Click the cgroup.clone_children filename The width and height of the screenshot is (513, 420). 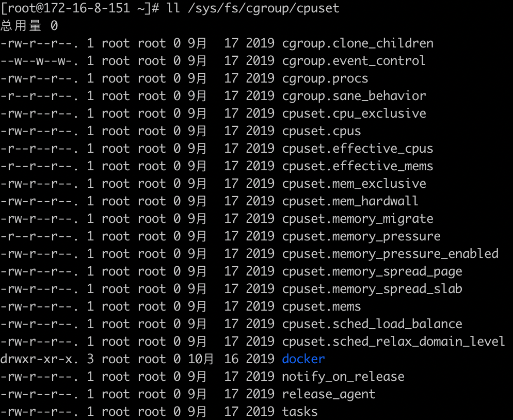point(358,43)
